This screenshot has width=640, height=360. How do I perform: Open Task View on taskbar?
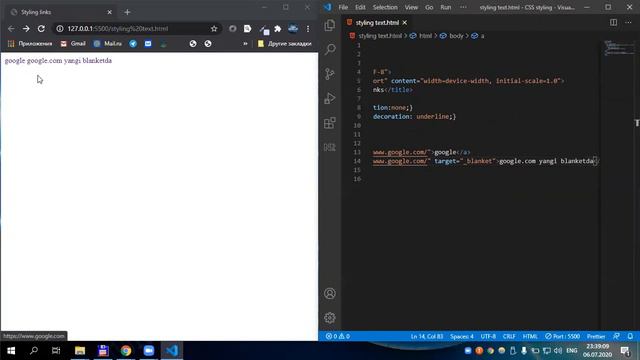56,351
